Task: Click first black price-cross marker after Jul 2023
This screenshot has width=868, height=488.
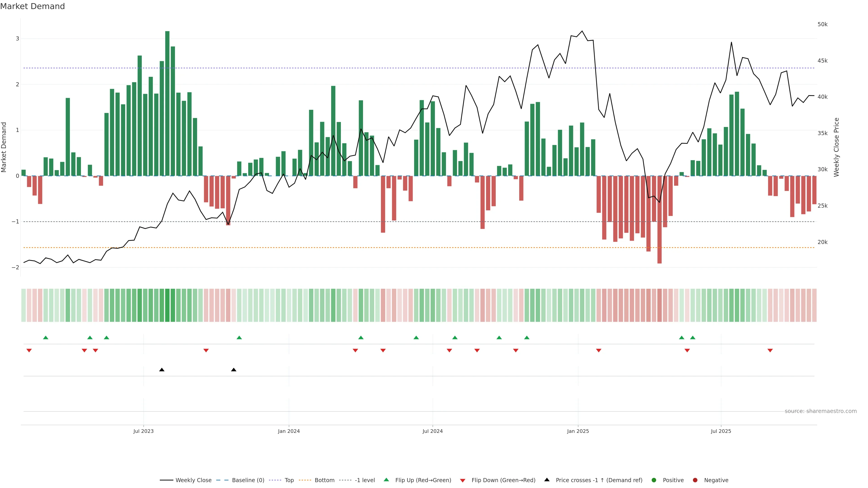Action: [162, 370]
